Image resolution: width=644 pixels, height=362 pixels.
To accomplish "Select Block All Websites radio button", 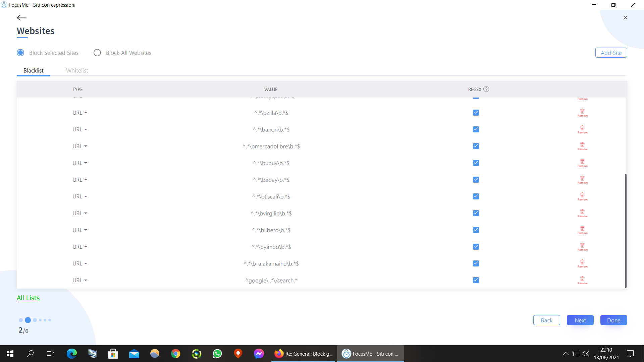I will (97, 53).
